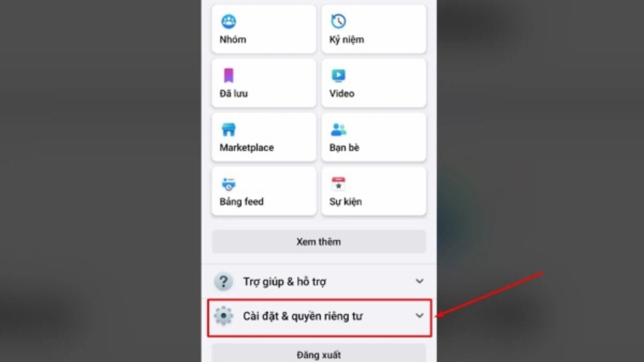
Task: Open Bạn bè (Friends) section
Action: [x=373, y=137]
